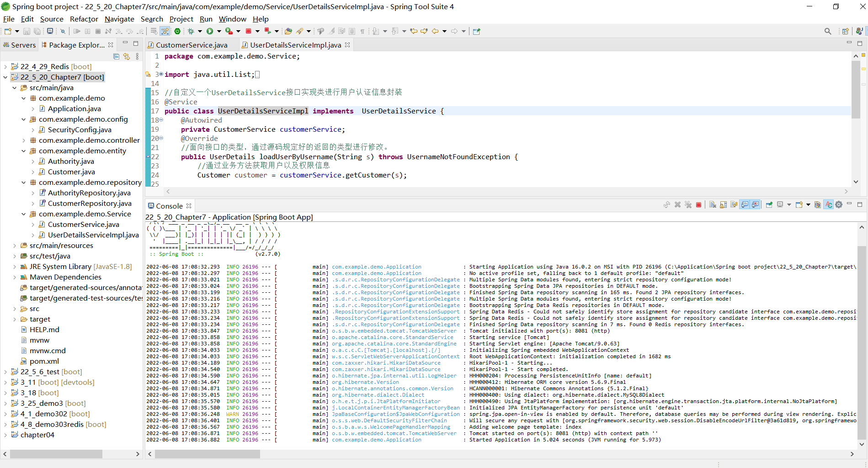Switch to the CustomerService.java editor tab
The height and width of the screenshot is (468, 868).
click(192, 45)
